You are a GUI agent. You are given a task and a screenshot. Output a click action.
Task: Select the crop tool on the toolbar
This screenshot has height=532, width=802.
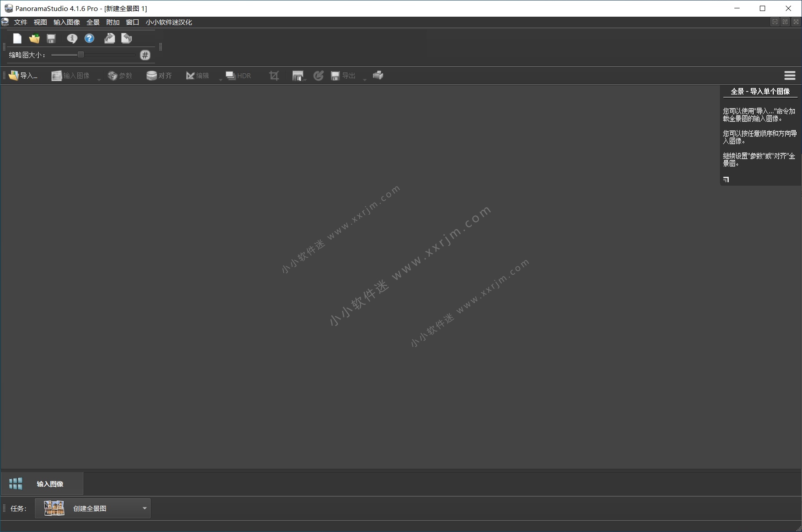[273, 75]
